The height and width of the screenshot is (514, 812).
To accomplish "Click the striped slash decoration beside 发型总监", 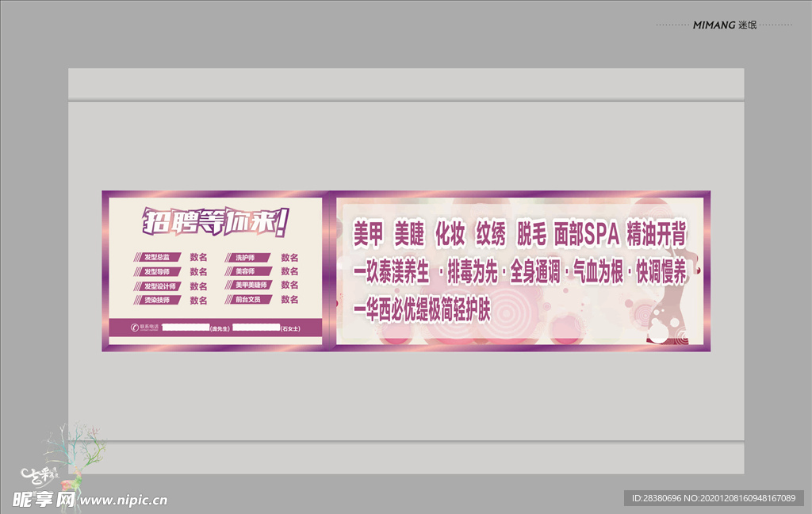I will click(137, 256).
